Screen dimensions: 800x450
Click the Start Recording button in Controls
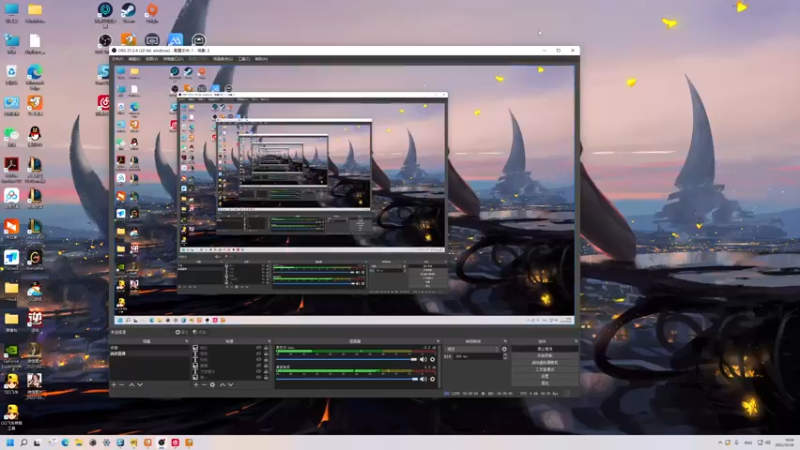(544, 356)
